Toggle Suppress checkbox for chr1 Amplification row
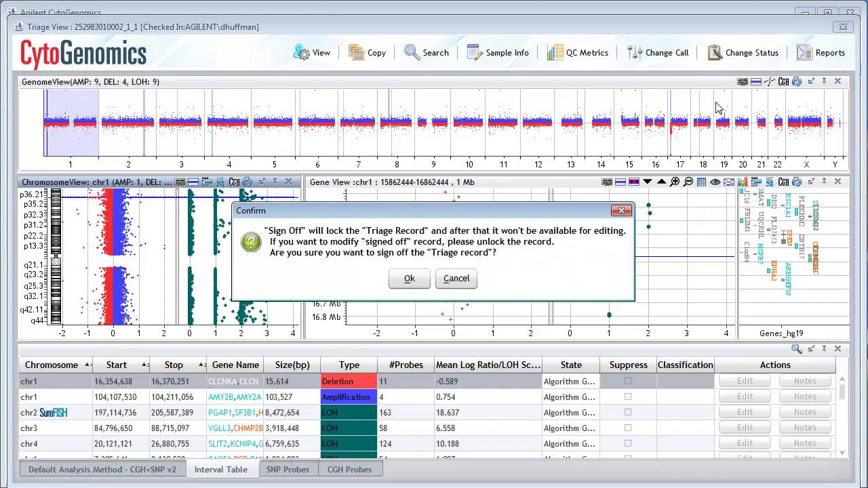This screenshot has width=868, height=488. point(628,396)
